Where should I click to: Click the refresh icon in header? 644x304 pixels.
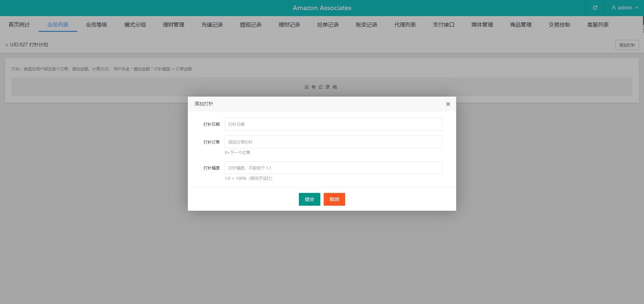(595, 8)
